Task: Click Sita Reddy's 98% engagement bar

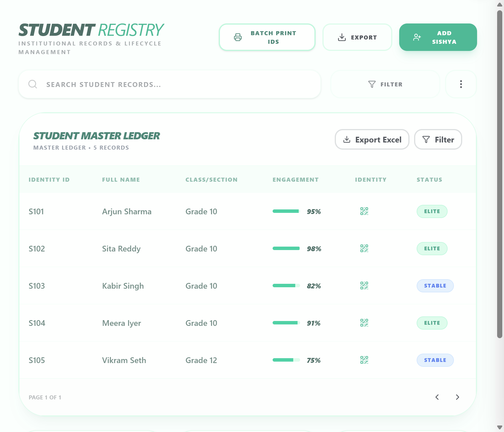Action: (x=286, y=248)
